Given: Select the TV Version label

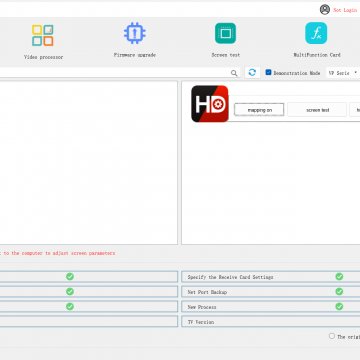Looking at the screenshot, I should [x=201, y=322].
